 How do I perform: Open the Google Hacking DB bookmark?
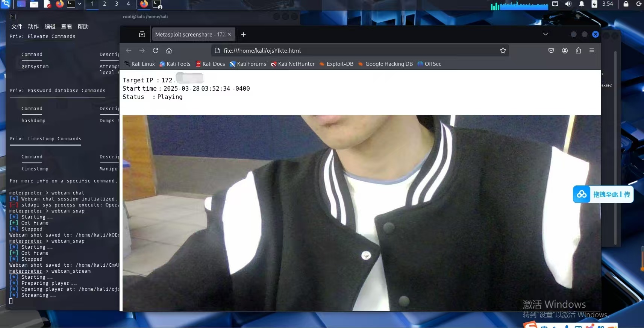[385, 64]
